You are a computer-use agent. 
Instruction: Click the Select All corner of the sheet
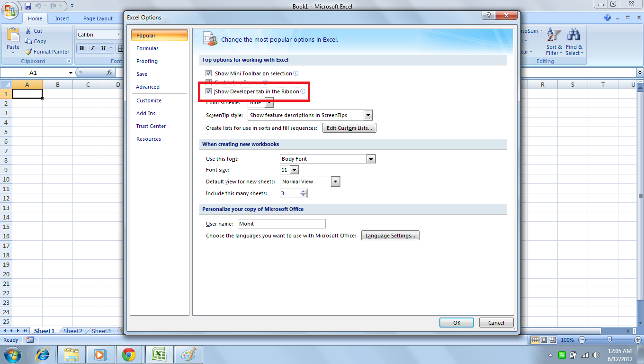point(6,84)
